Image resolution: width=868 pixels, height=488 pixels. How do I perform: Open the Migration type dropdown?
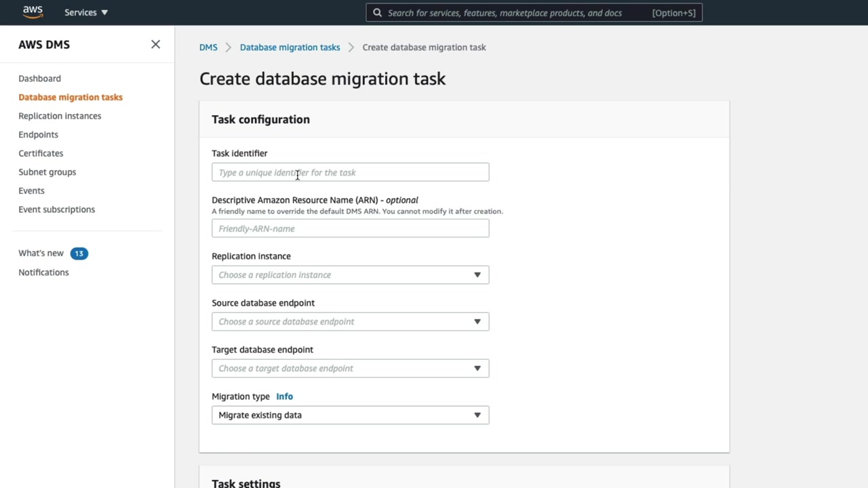[x=350, y=415]
